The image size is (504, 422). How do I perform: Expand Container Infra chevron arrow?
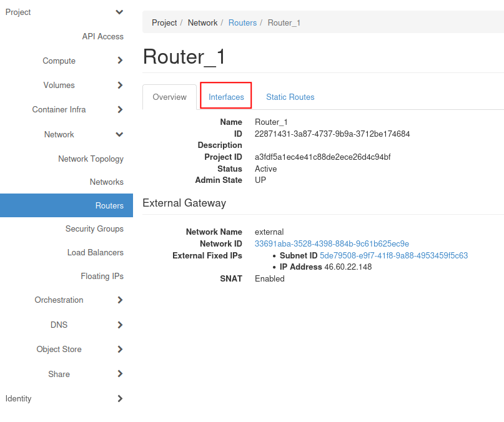[120, 110]
